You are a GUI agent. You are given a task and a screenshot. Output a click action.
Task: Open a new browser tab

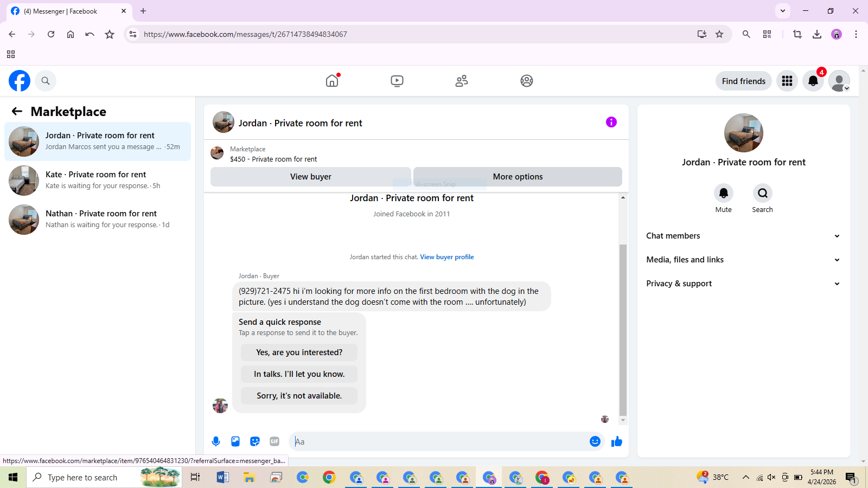point(143,11)
